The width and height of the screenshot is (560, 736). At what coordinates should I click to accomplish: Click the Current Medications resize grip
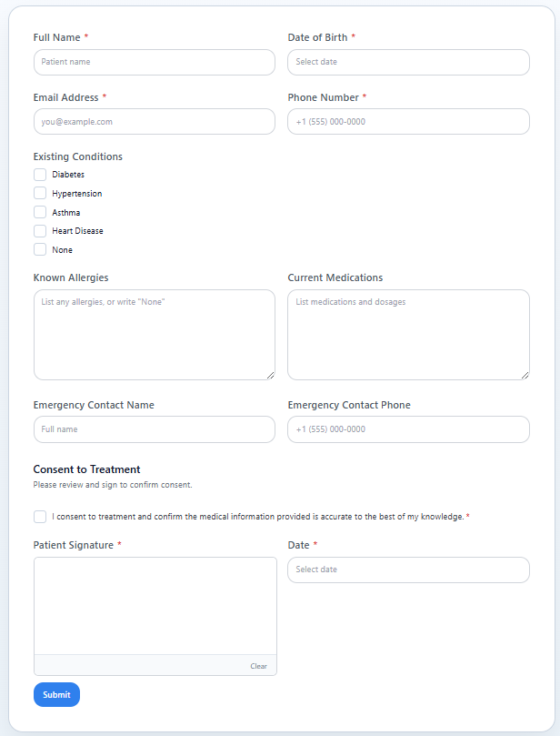click(x=525, y=375)
